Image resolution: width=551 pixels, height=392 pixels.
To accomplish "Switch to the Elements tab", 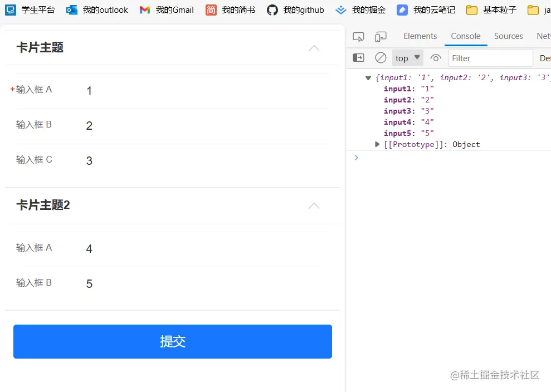I will (420, 36).
